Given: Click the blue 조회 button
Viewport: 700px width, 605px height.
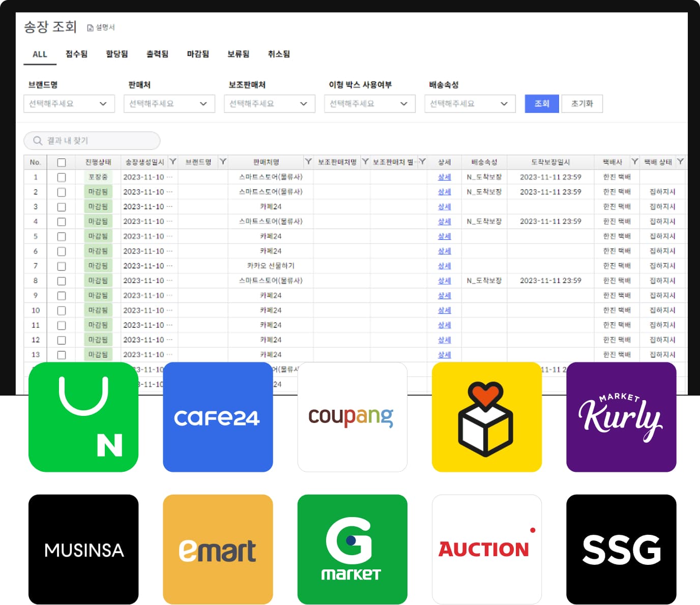Looking at the screenshot, I should (542, 104).
